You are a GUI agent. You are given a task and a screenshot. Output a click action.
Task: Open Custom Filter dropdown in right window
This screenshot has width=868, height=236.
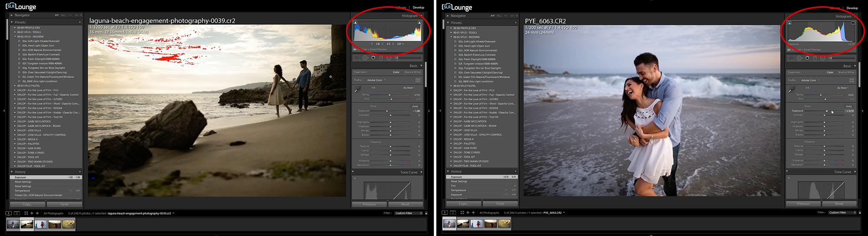[x=842, y=213]
